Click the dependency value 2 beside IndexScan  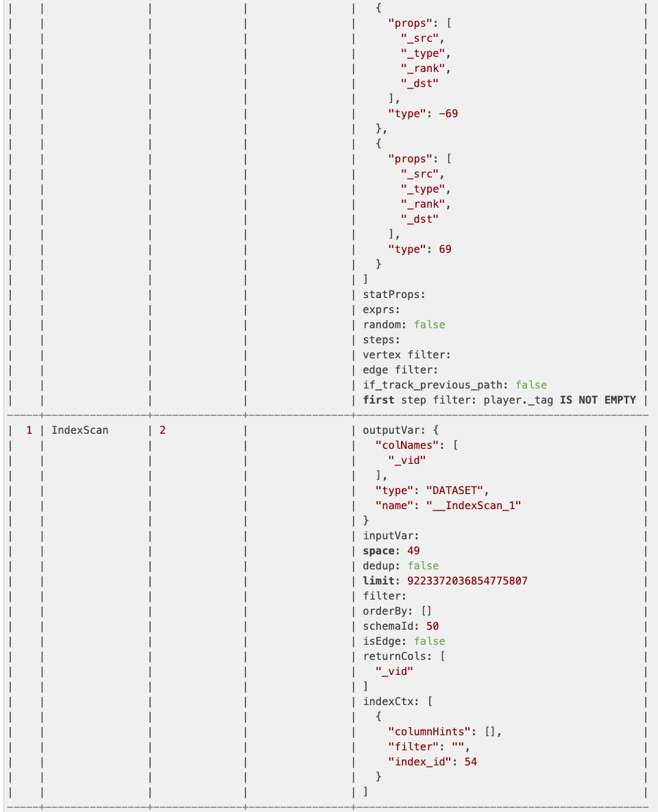point(162,430)
